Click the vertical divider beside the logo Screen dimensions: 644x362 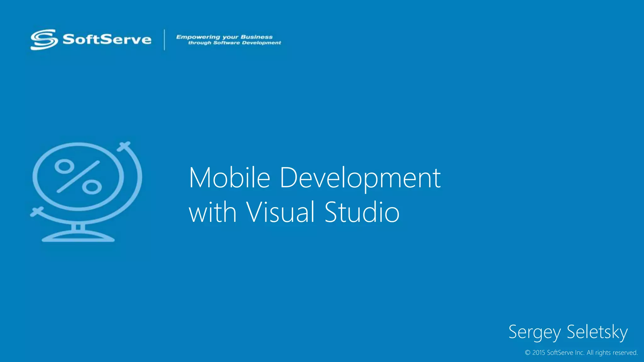point(164,40)
